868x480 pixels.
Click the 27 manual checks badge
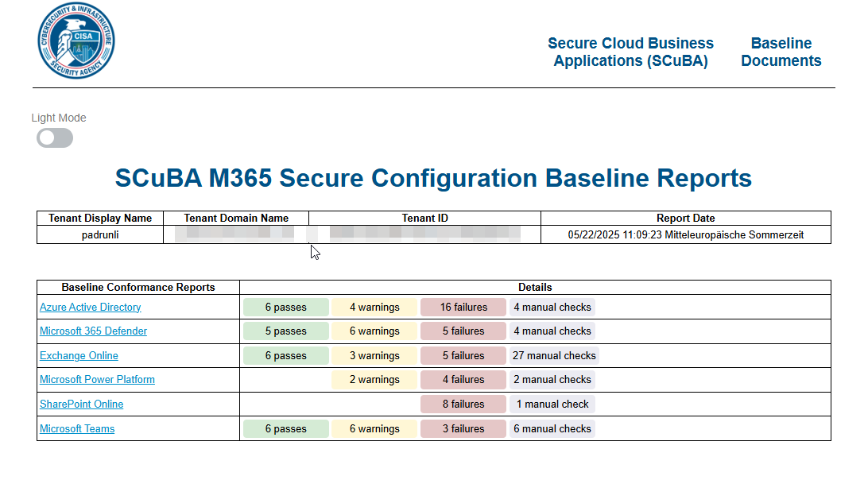click(x=554, y=355)
